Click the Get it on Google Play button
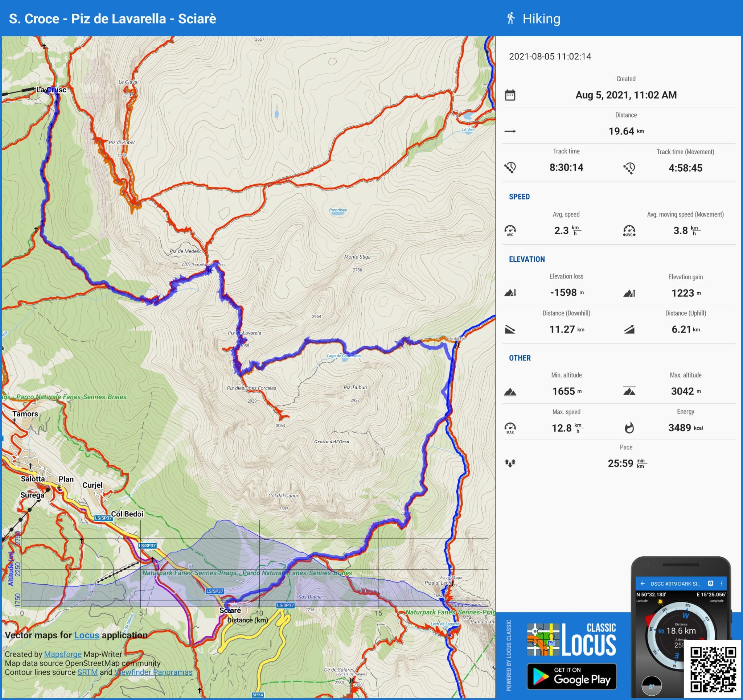Viewport: 743px width, 700px height. [x=571, y=676]
